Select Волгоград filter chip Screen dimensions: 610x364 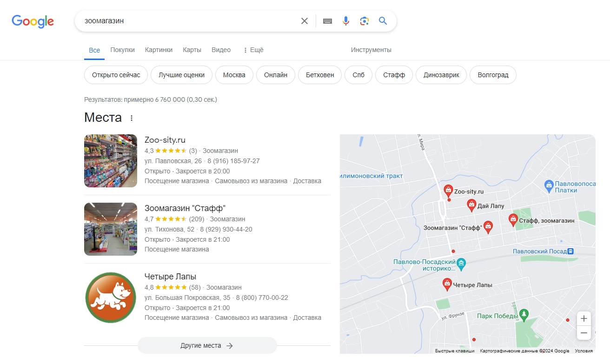click(x=493, y=75)
